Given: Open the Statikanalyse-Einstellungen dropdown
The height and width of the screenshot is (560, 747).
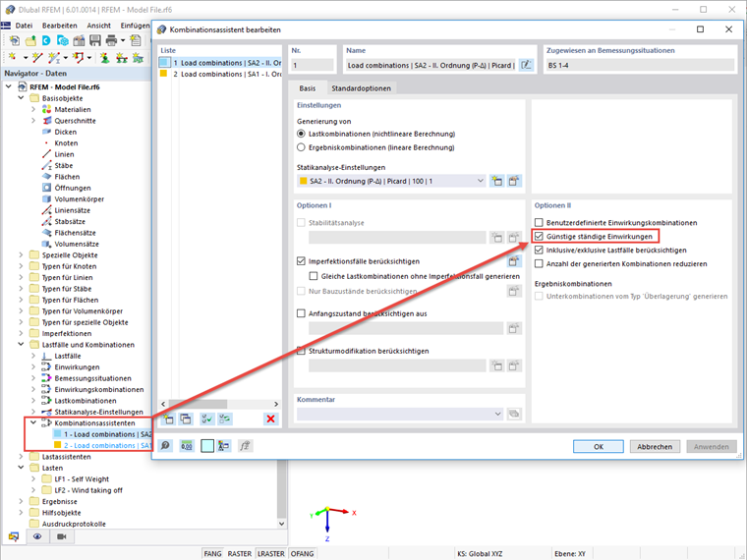Looking at the screenshot, I should pos(481,181).
